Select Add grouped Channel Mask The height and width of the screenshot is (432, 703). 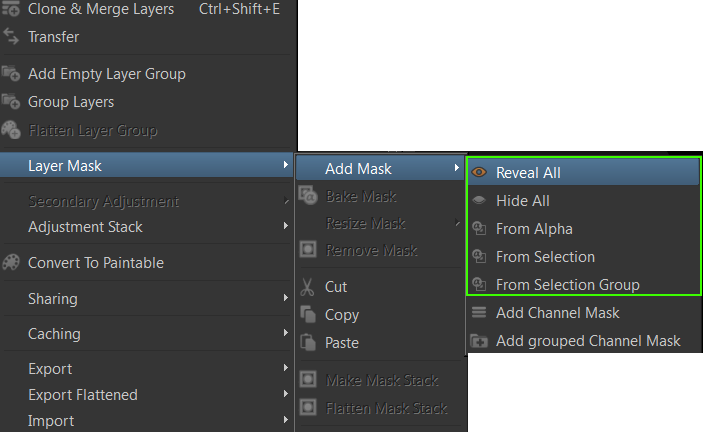click(588, 341)
